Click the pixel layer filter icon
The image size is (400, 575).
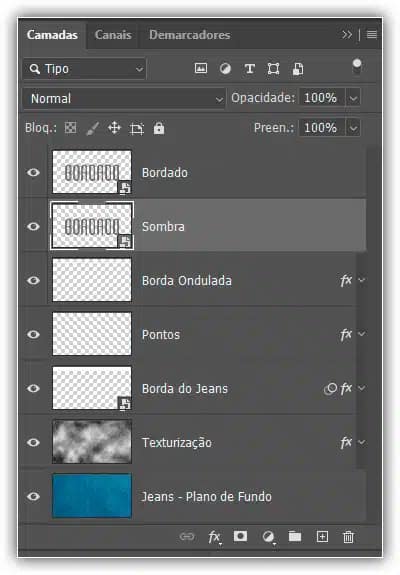coord(201,68)
